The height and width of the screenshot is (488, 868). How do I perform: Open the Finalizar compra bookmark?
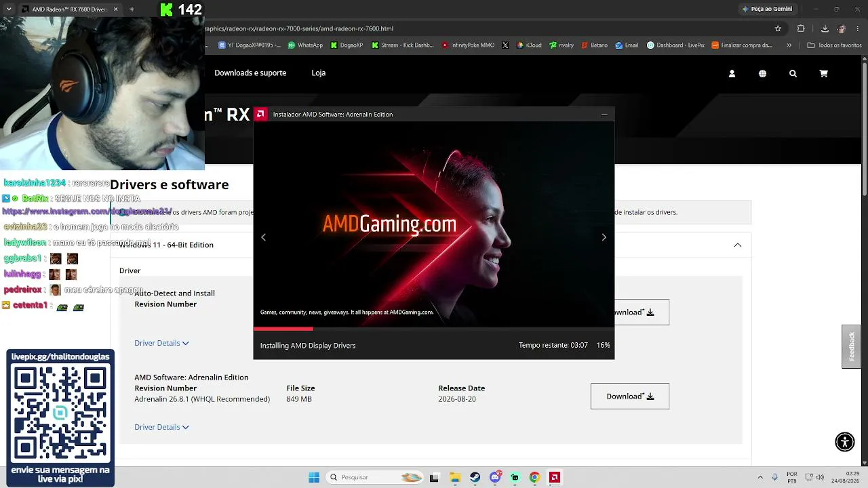[x=741, y=45]
